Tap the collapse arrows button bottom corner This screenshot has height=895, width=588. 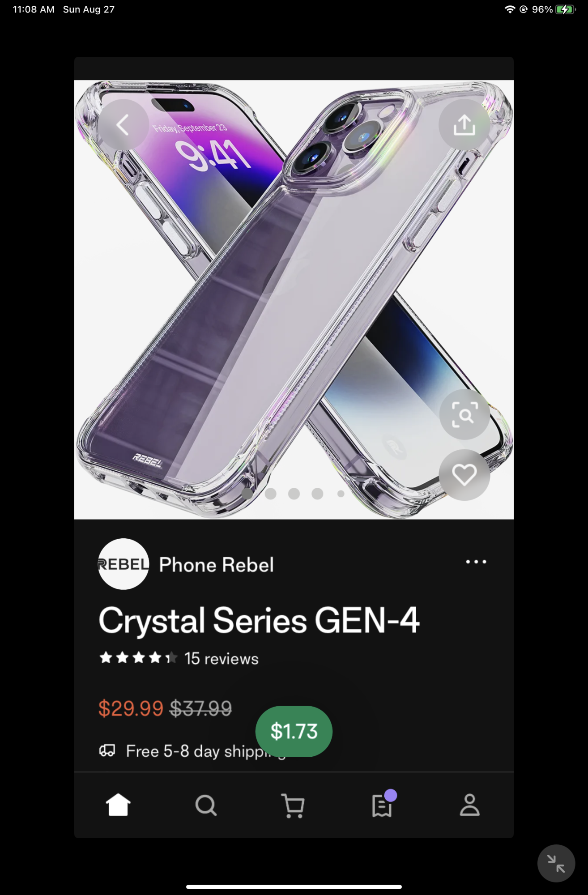[556, 864]
